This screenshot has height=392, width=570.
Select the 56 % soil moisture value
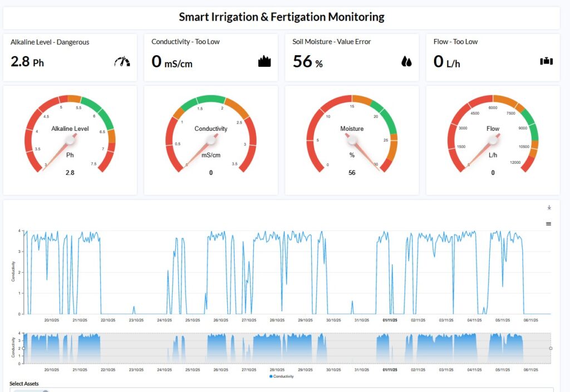(x=308, y=62)
